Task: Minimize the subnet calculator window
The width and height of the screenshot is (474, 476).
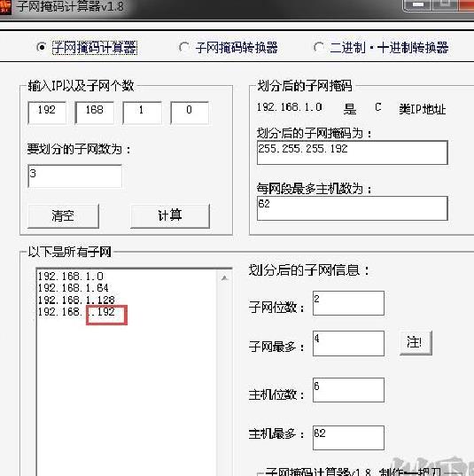Action: point(418,4)
